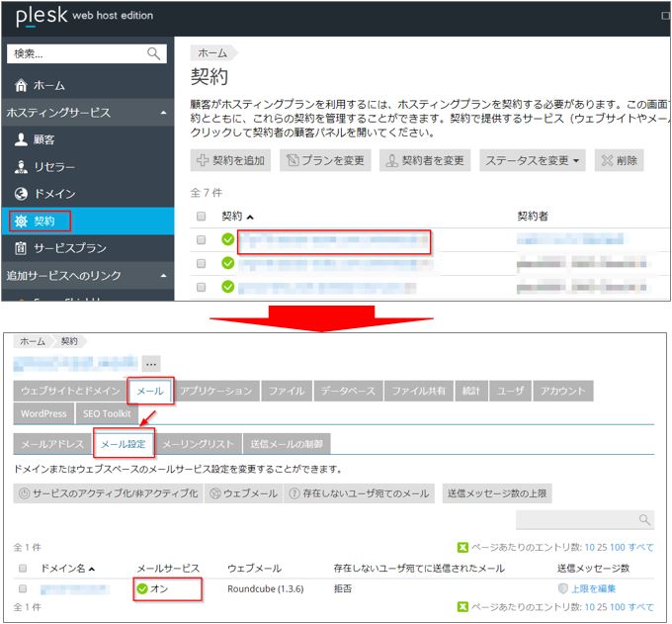
Task: Click the 契約 breadcrumb in lower panel
Action: [69, 341]
